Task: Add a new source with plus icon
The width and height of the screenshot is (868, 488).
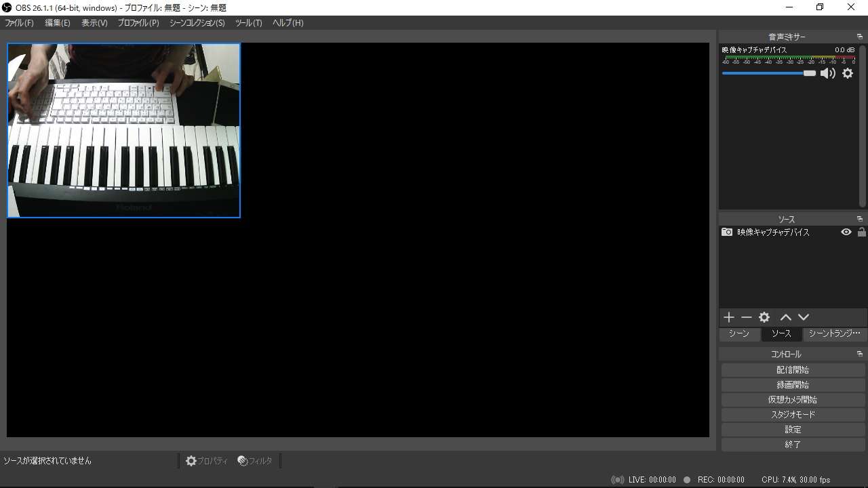Action: (729, 317)
